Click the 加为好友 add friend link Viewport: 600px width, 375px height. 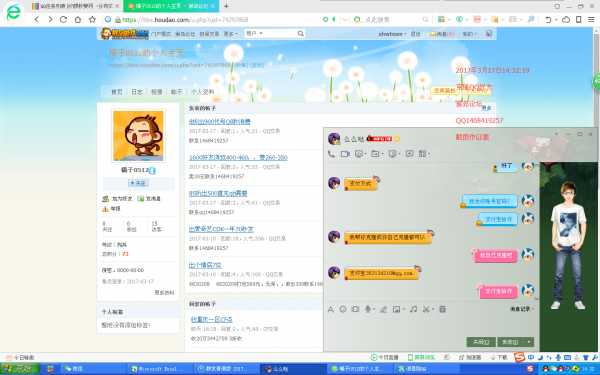(117, 199)
